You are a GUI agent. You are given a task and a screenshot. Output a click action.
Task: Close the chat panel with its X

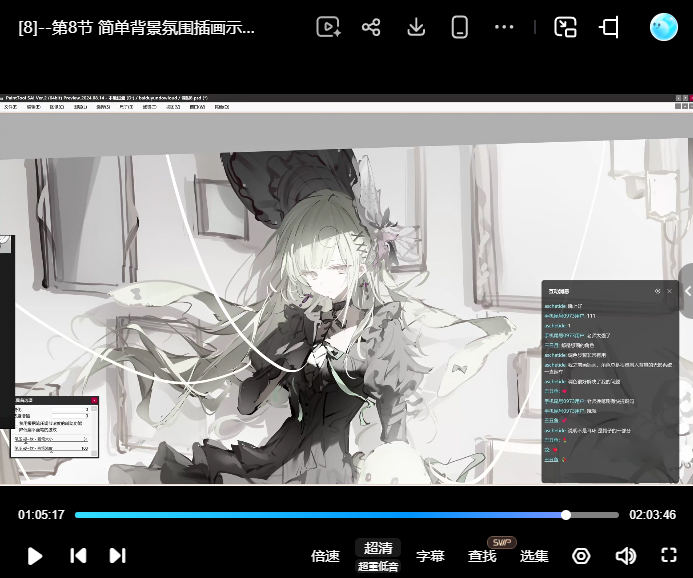coord(670,291)
